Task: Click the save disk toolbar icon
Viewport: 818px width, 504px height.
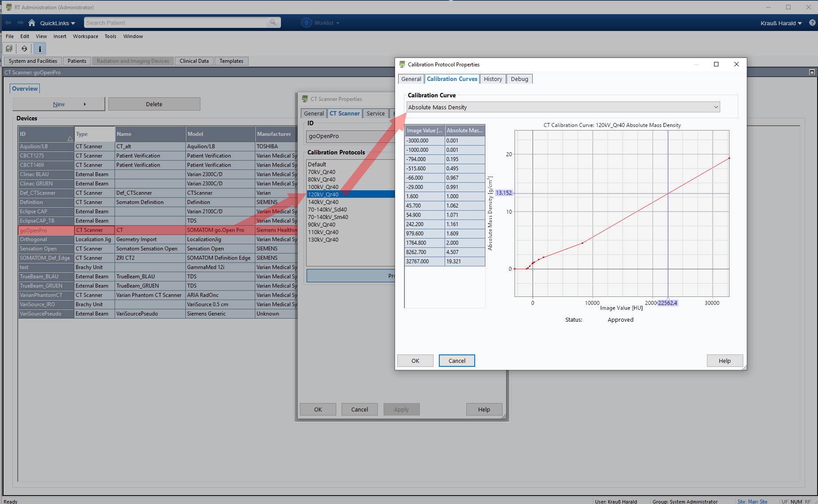Action: (x=9, y=49)
